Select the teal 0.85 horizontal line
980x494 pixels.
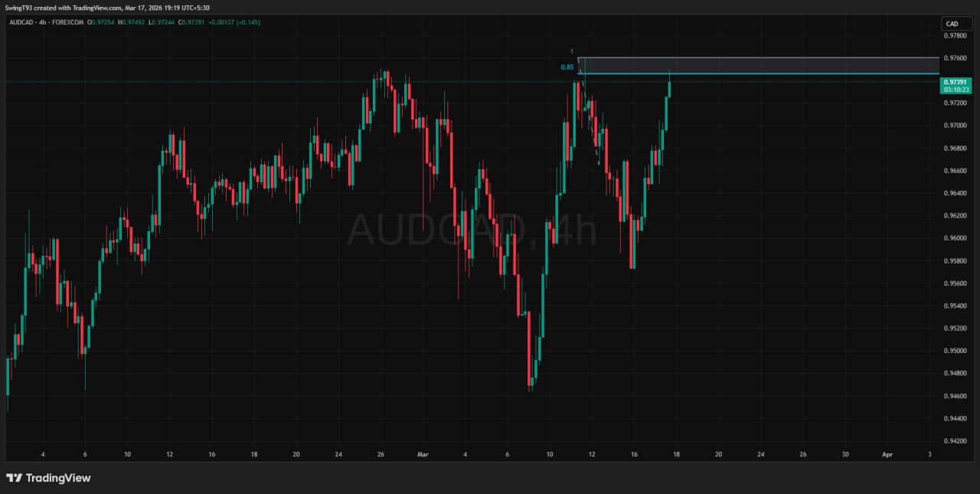point(766,74)
